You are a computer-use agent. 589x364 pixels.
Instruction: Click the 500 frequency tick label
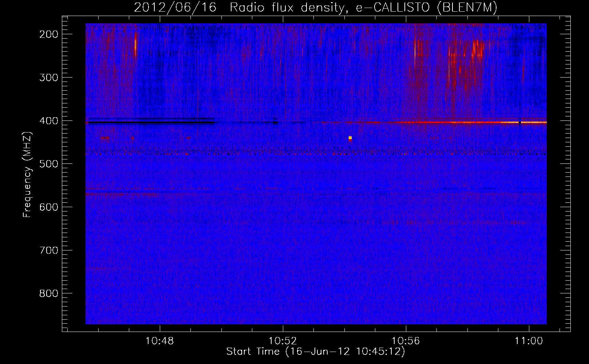coord(48,164)
